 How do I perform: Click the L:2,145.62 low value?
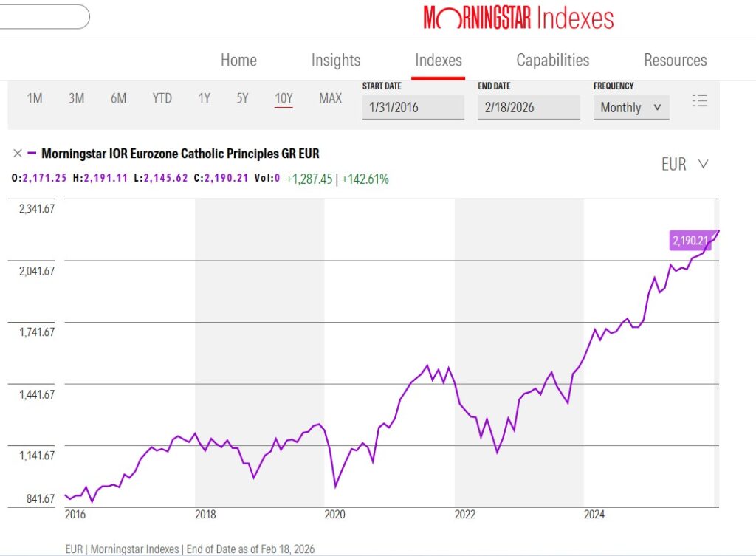[160, 178]
